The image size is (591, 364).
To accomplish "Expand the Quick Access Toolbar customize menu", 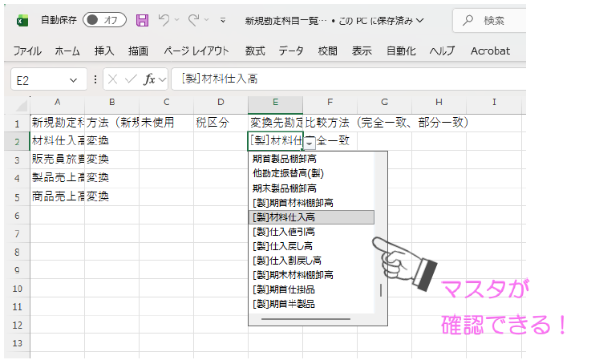I will (222, 20).
